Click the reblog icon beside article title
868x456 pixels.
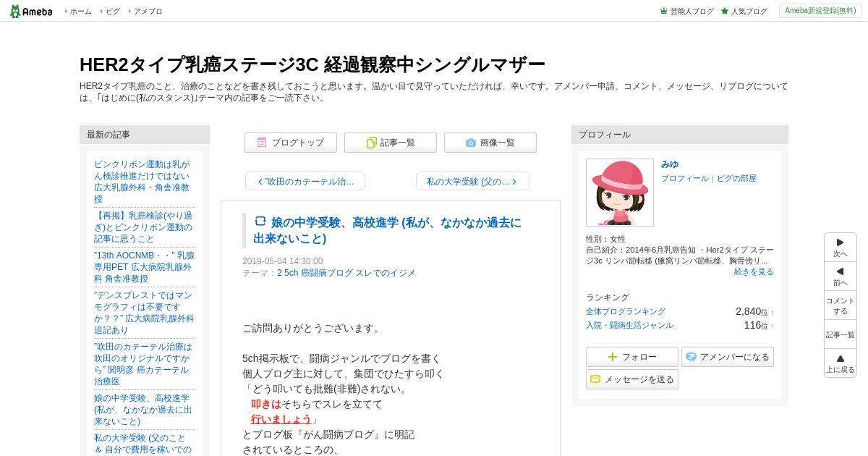[x=260, y=221]
